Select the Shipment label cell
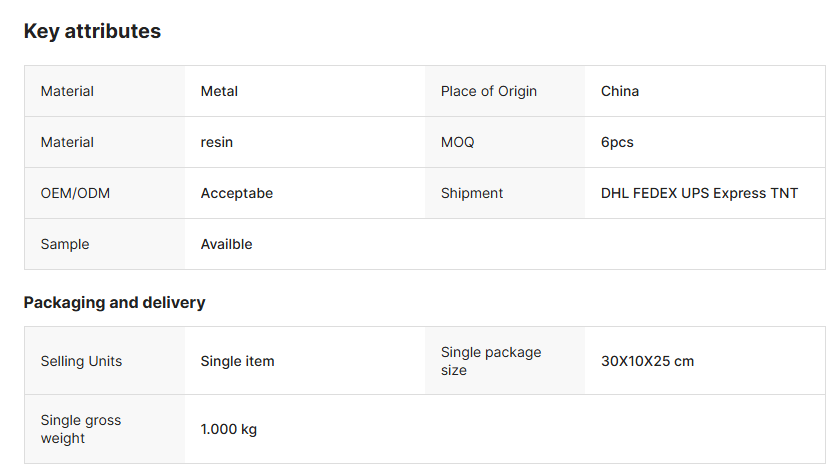Viewport: 834px width, 475px height. point(471,193)
